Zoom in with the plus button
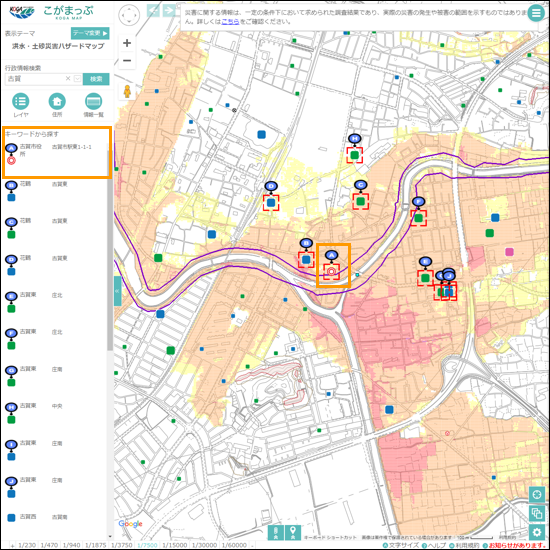This screenshot has height=550, width=550. pyautogui.click(x=127, y=43)
